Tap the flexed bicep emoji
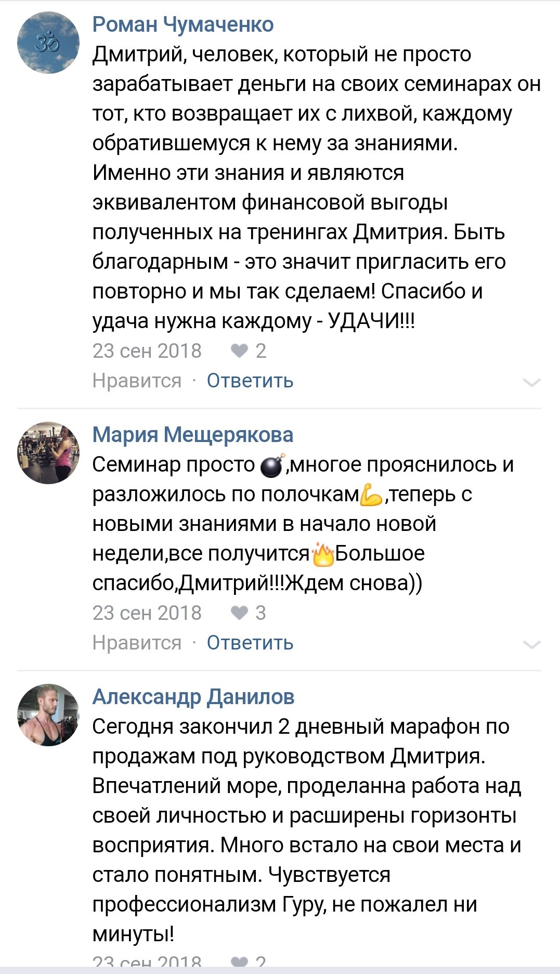This screenshot has width=560, height=974. (371, 495)
